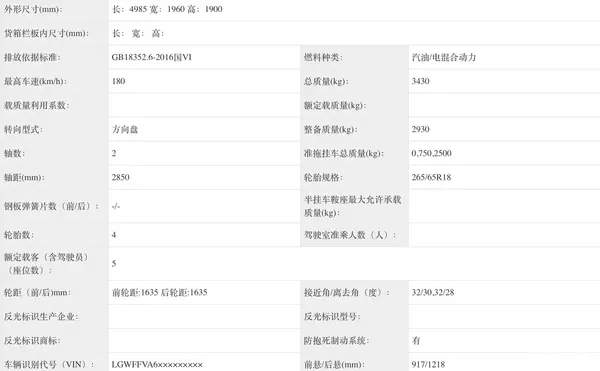Viewport: 600px width, 371px height.
Task: Select the VIN code LGWFFVA6
Action: point(135,364)
